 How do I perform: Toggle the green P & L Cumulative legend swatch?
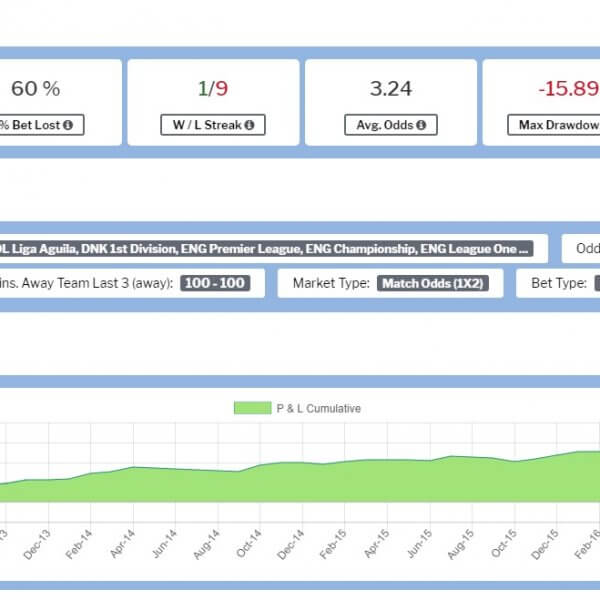tap(252, 408)
